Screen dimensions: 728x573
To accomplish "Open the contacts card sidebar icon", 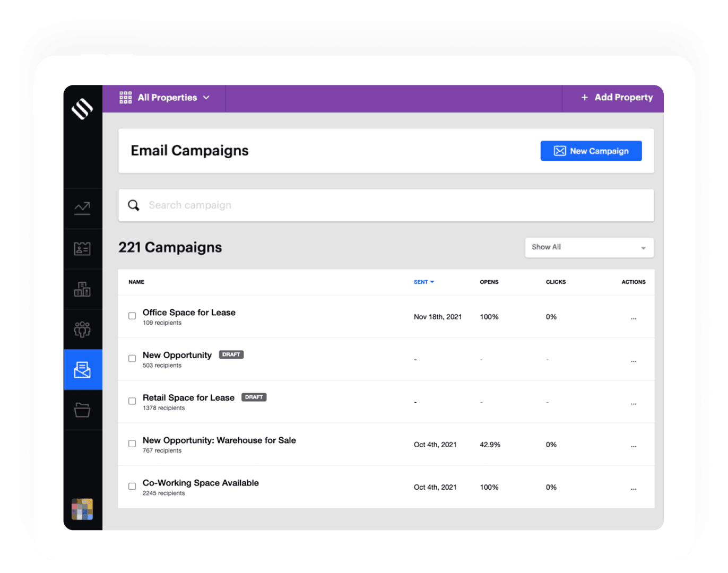I will pyautogui.click(x=82, y=248).
